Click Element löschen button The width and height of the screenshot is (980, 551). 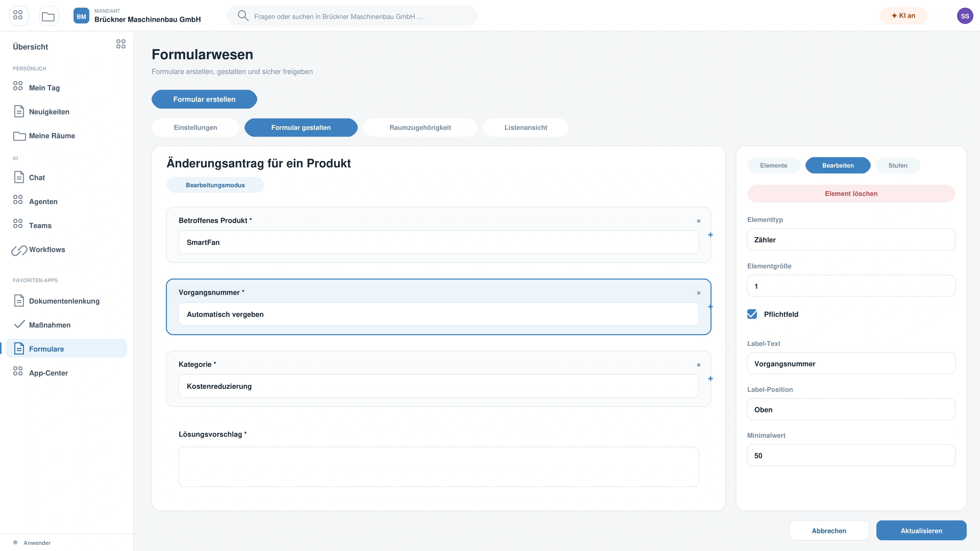[x=851, y=194]
